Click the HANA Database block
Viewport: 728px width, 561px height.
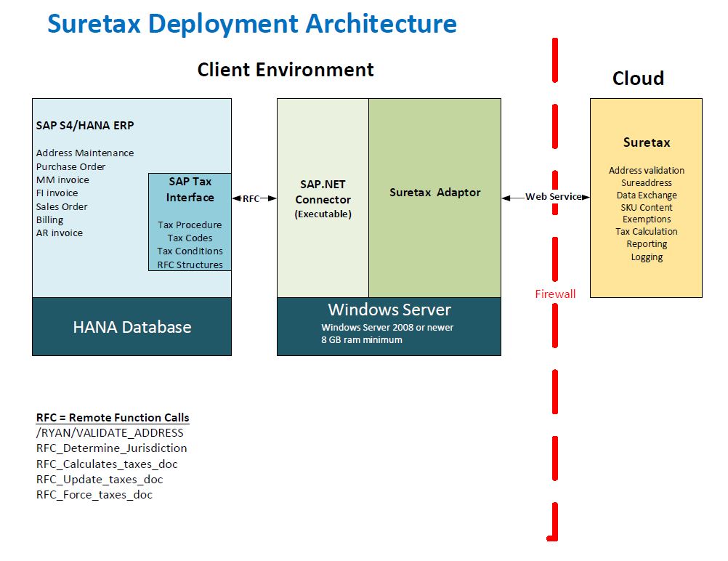click(x=132, y=327)
